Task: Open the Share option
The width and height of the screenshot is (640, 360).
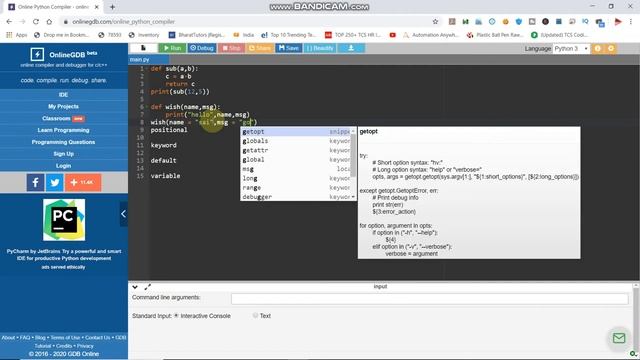Action: coord(260,48)
